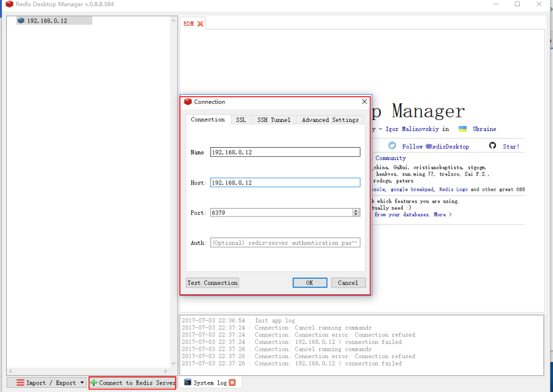Click the green plus icon on Connect button

tap(94, 383)
